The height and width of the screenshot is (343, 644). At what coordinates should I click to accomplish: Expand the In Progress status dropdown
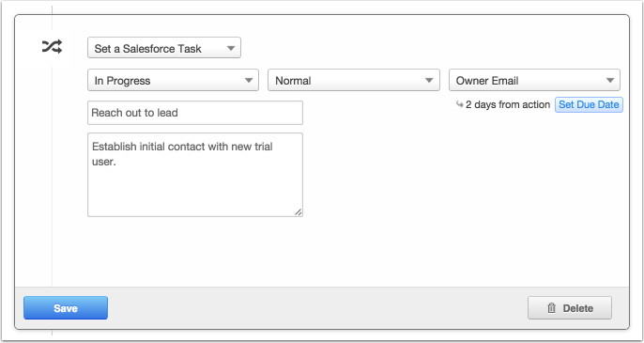pos(173,80)
